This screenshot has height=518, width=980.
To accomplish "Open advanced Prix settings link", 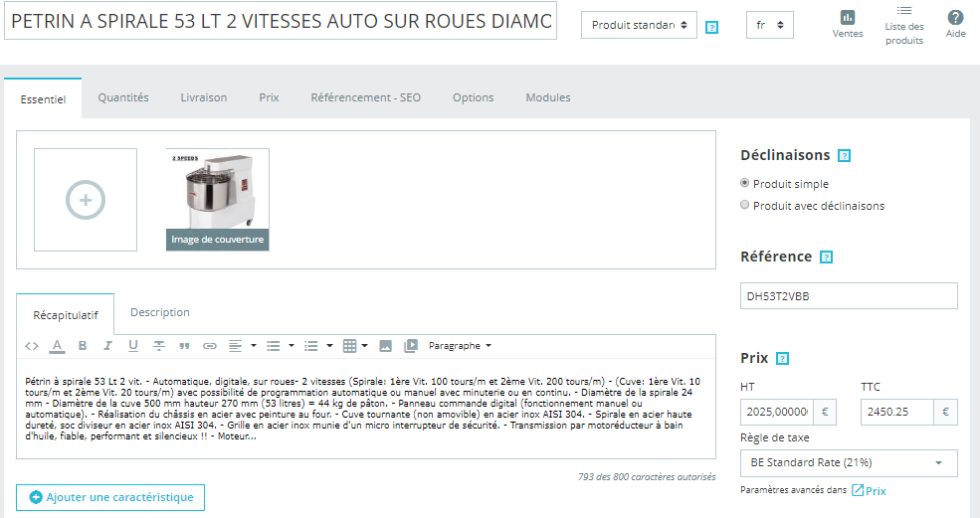I will (870, 490).
